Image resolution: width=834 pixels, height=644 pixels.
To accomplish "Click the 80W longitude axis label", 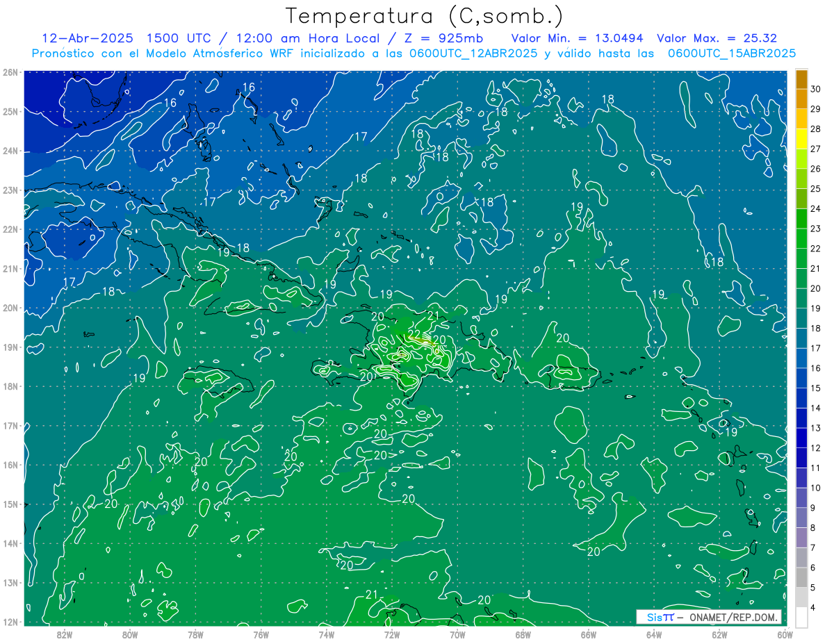I will 130,634.
